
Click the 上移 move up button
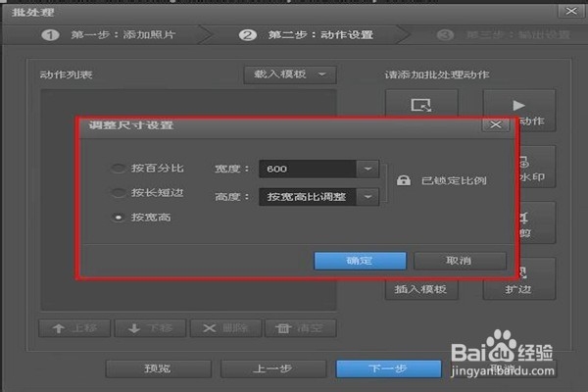tap(74, 328)
